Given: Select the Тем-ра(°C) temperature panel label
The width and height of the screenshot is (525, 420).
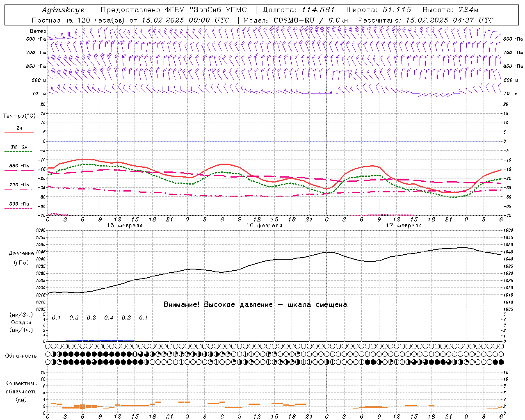Looking at the screenshot, I should click(x=19, y=116).
